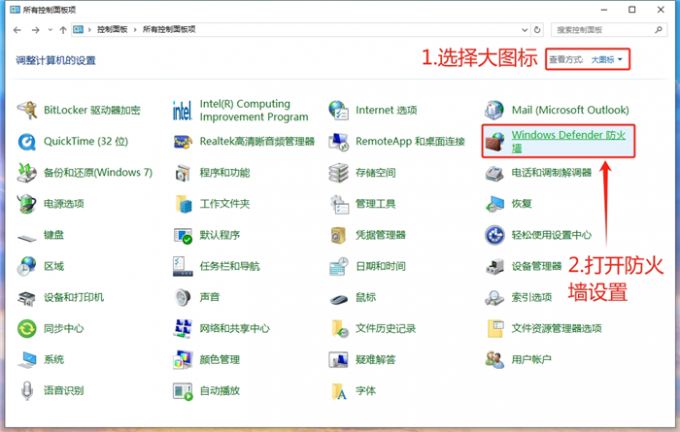Go up one level with Up arrow
Screen dimensions: 680x432
click(x=63, y=30)
